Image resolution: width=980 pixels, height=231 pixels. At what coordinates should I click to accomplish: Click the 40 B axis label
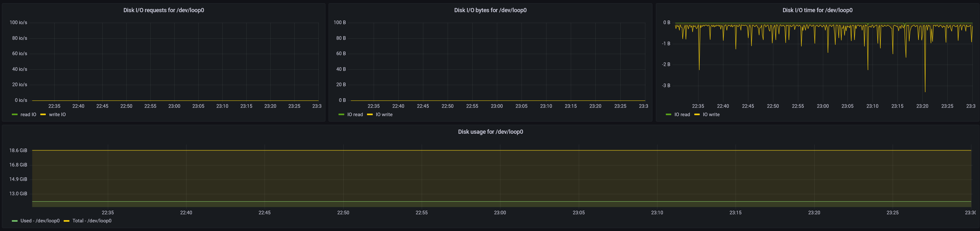pyautogui.click(x=341, y=69)
